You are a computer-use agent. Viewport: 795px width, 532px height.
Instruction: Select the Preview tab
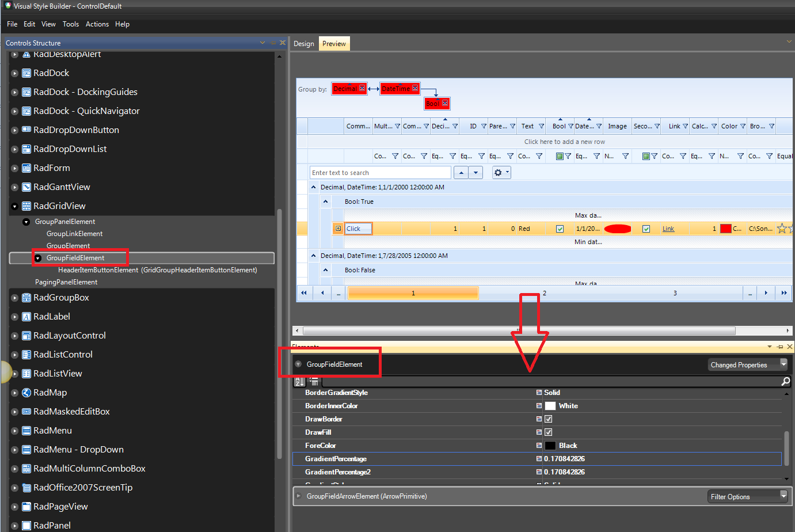coord(334,44)
